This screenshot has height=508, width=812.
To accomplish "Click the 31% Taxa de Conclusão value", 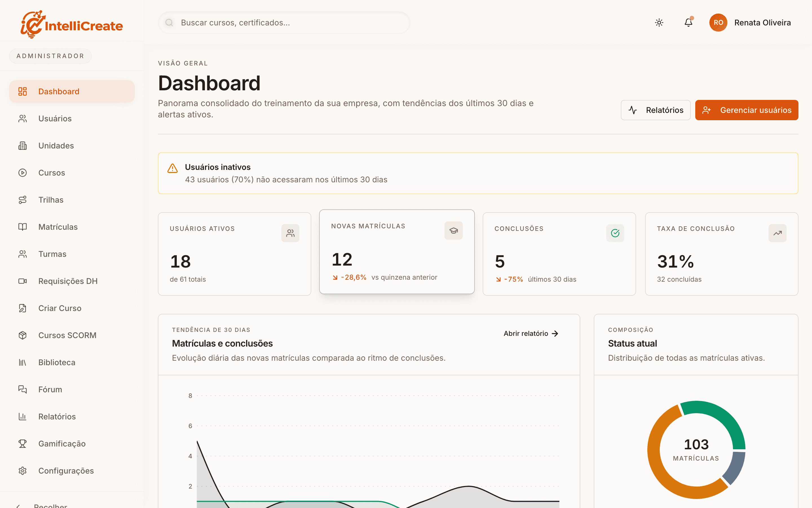I will (x=676, y=261).
